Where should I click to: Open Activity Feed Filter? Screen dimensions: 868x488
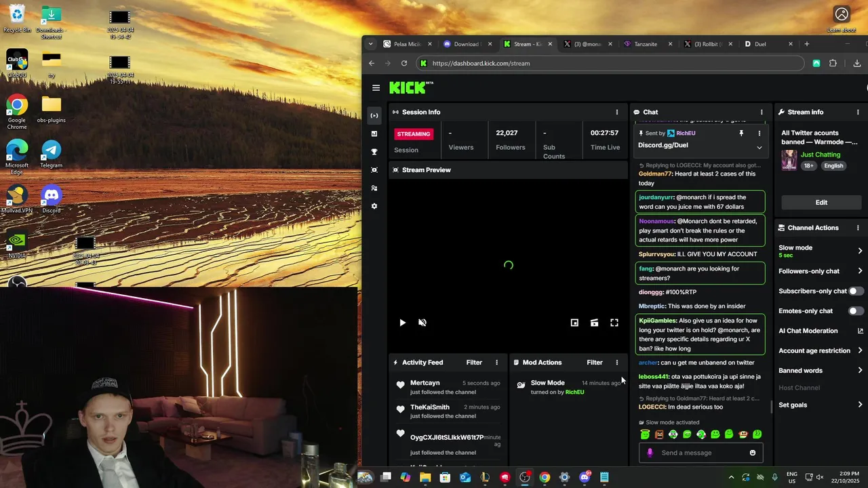tap(474, 363)
